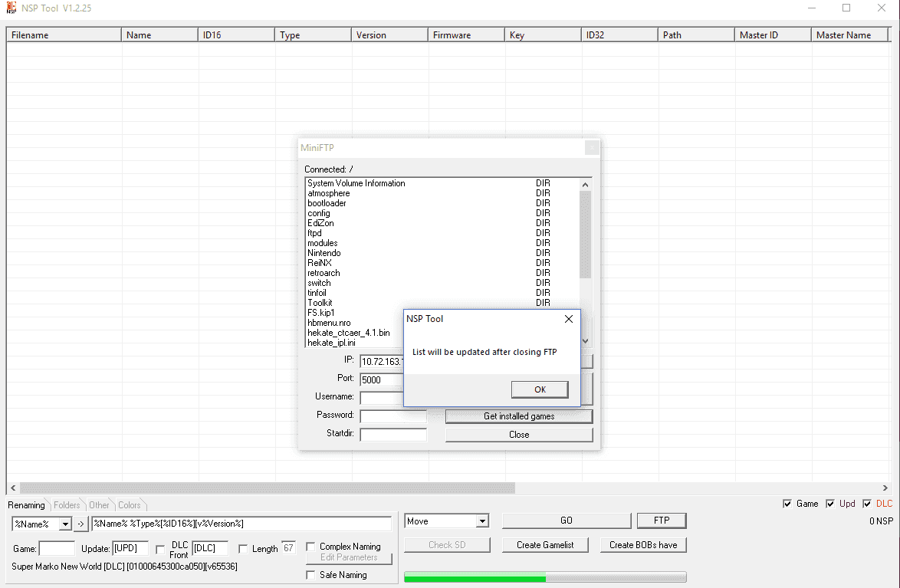Click the NSP Tool title bar app icon
Viewport: 900px width, 588px height.
pyautogui.click(x=11, y=8)
